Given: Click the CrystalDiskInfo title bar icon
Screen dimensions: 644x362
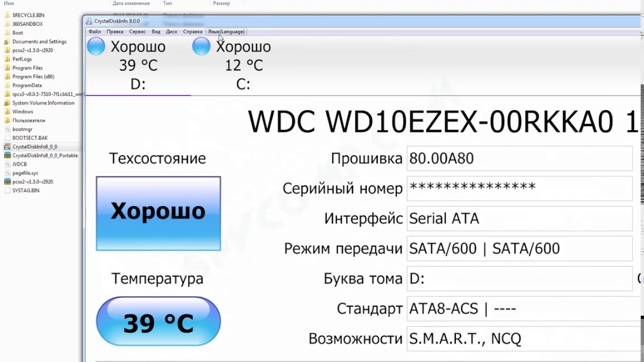Looking at the screenshot, I should [x=89, y=21].
